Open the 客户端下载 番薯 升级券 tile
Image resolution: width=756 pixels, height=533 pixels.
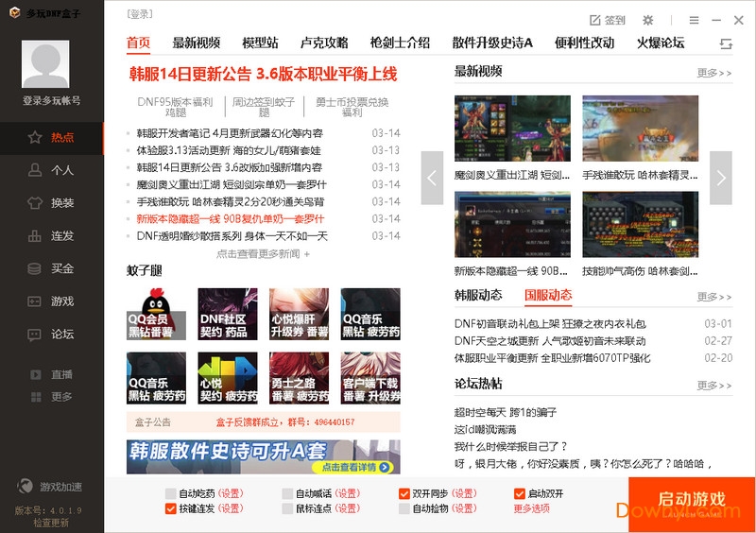pyautogui.click(x=370, y=378)
